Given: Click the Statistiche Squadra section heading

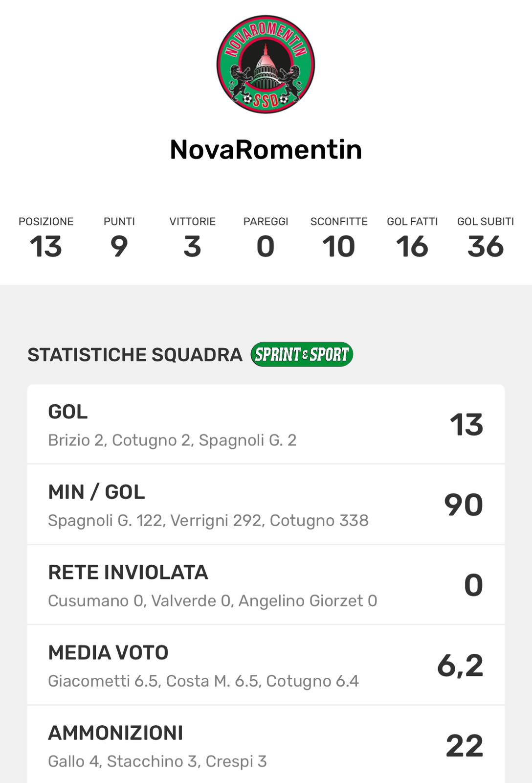Looking at the screenshot, I should [135, 355].
